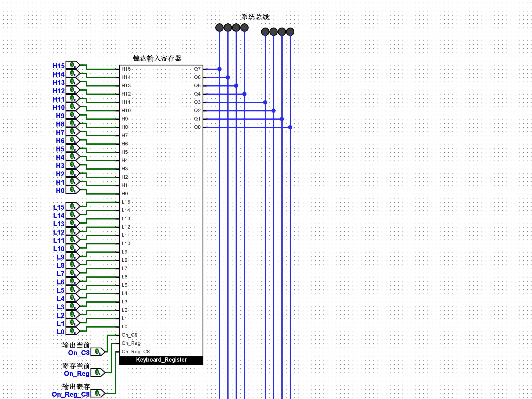
Task: Toggle the H14 input pin
Action: [73, 73]
